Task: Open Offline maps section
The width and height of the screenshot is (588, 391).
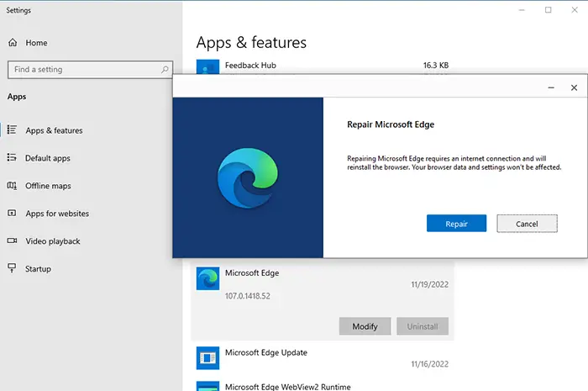Action: 48,186
